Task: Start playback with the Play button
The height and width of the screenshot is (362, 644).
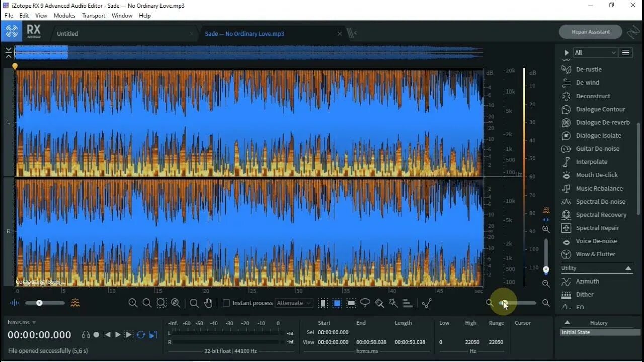Action: (x=118, y=335)
